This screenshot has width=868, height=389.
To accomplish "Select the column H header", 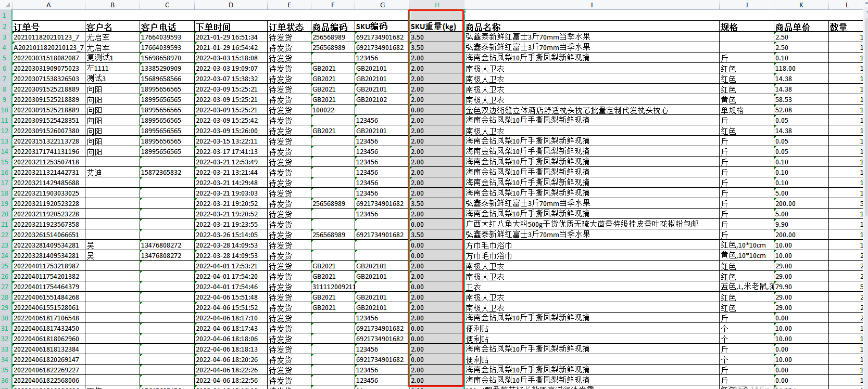I will pyautogui.click(x=436, y=5).
